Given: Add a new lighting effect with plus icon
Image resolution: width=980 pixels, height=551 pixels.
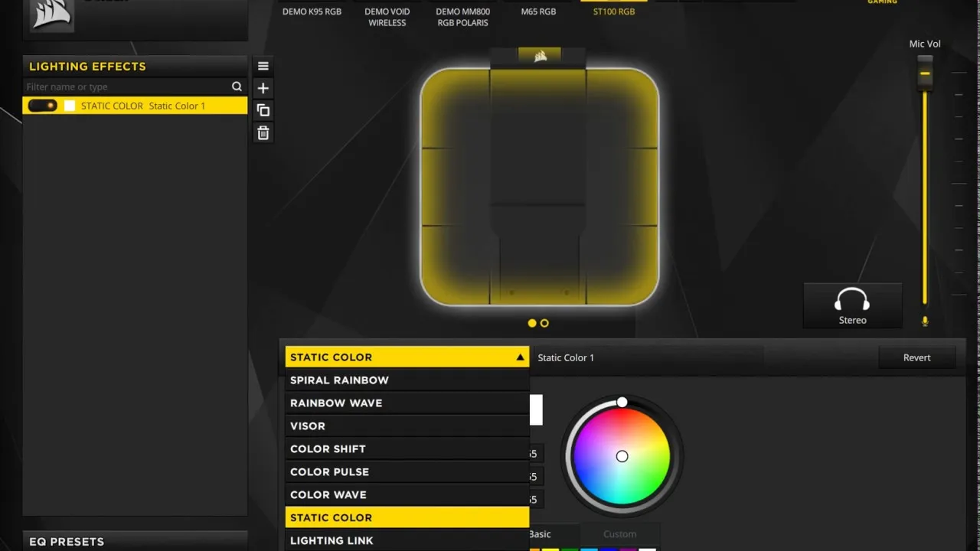Looking at the screenshot, I should [x=263, y=88].
